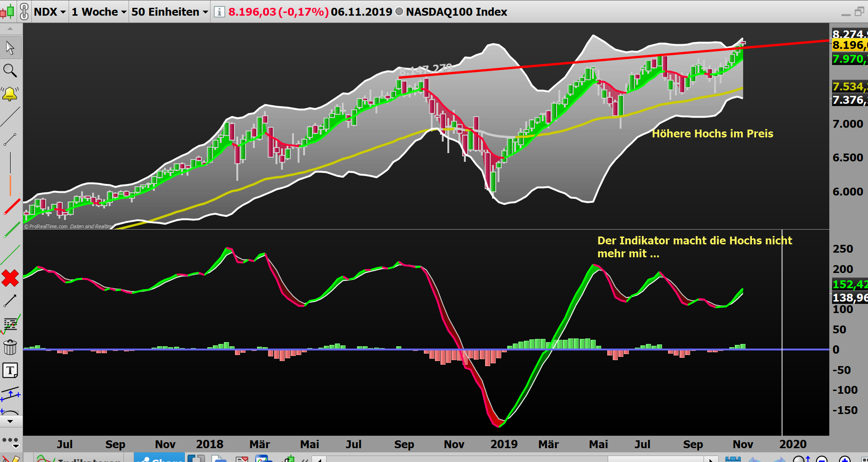Click the date 06.11.2019 in the header
The image size is (868, 462).
click(361, 12)
